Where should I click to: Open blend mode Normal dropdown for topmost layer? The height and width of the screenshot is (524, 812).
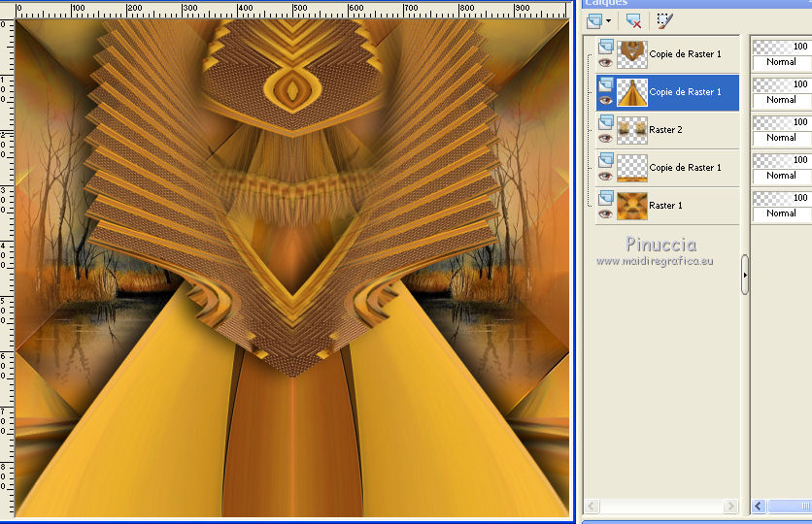(782, 62)
